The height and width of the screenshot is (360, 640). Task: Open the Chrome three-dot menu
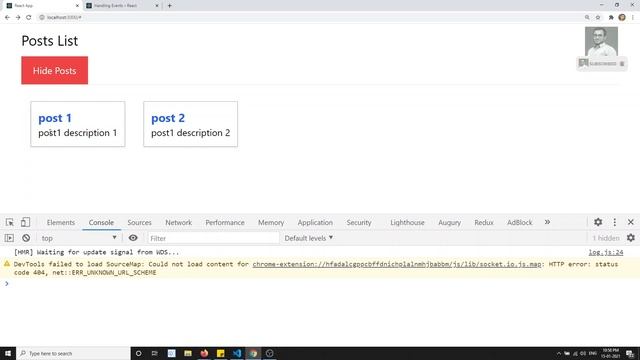coord(633,17)
